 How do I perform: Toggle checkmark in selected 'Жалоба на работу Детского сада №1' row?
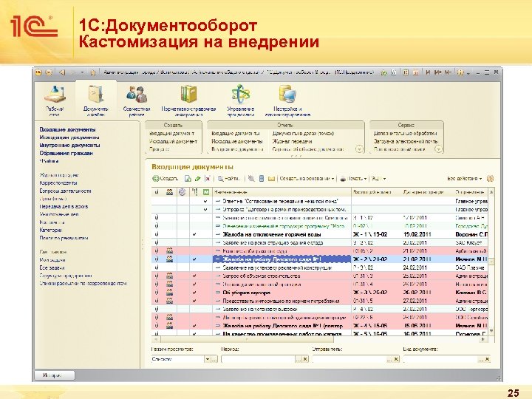pos(194,259)
